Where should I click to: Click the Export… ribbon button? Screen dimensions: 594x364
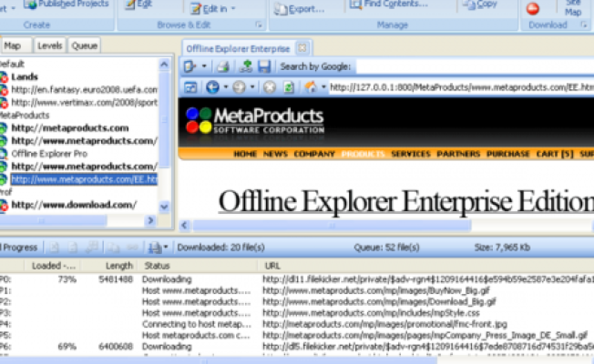coord(299,9)
